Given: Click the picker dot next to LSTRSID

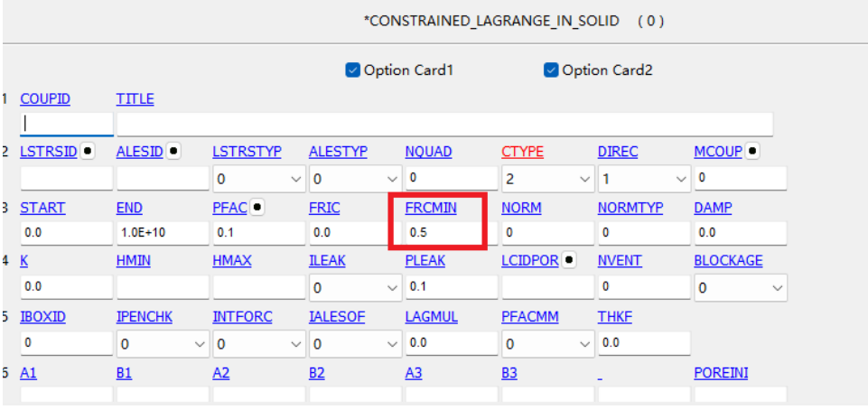Looking at the screenshot, I should click(87, 151).
